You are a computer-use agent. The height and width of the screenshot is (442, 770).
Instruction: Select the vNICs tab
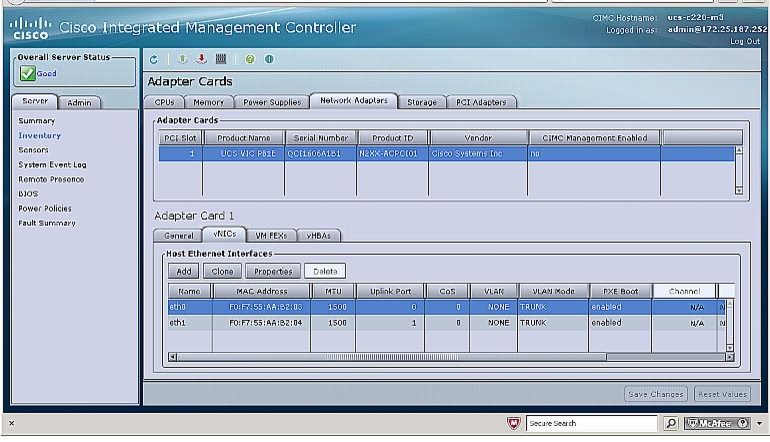(x=224, y=234)
